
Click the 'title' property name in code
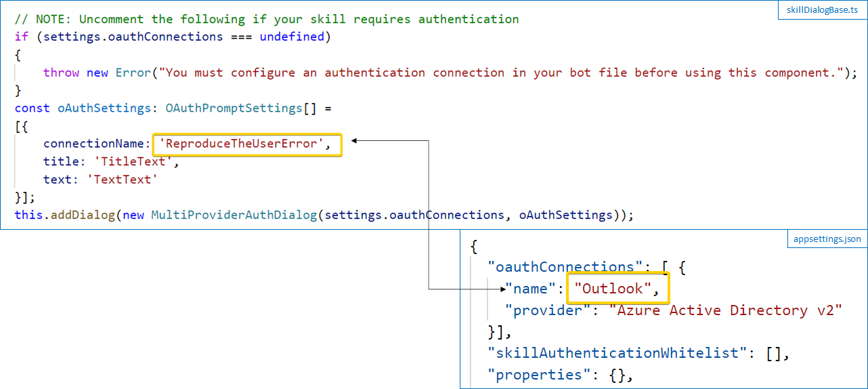[x=62, y=161]
